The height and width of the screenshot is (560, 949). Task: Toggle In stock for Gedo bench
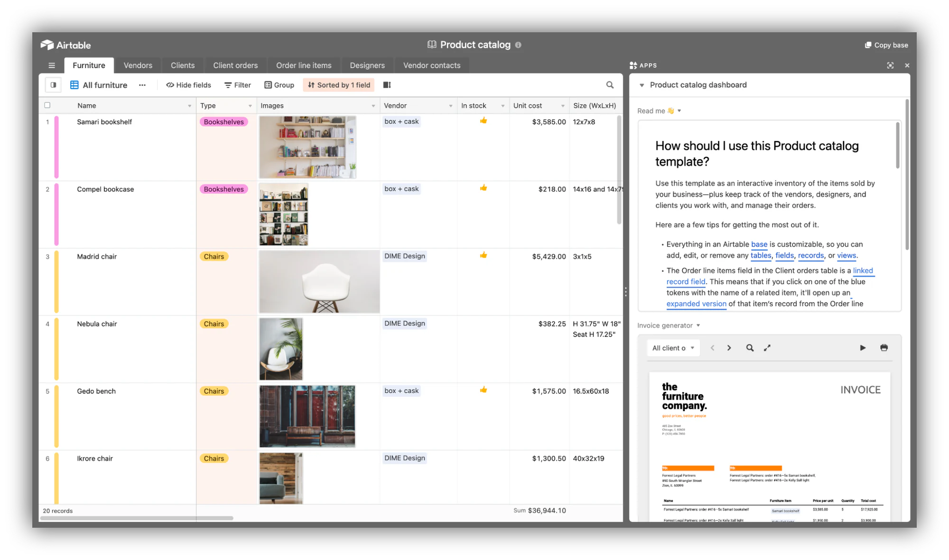point(483,390)
